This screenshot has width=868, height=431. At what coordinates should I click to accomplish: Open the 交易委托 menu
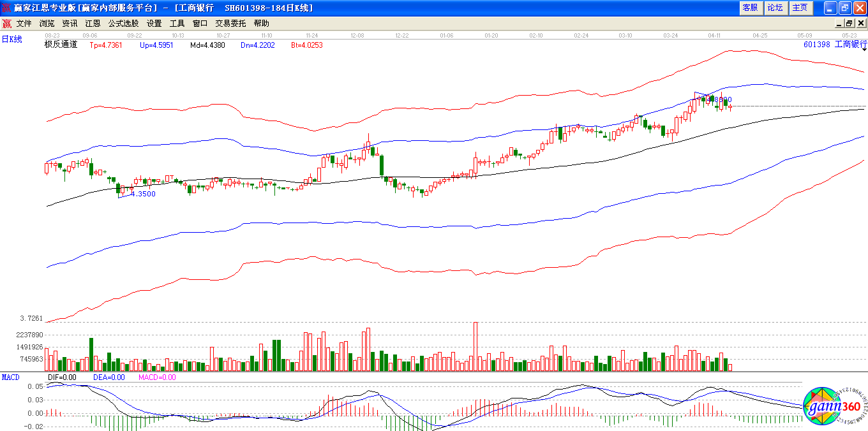click(230, 24)
